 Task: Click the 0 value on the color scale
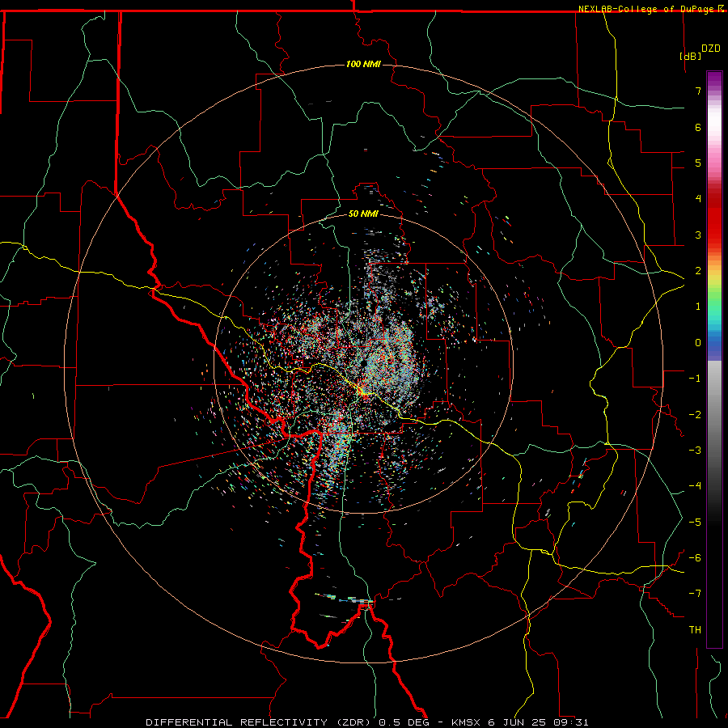[698, 343]
